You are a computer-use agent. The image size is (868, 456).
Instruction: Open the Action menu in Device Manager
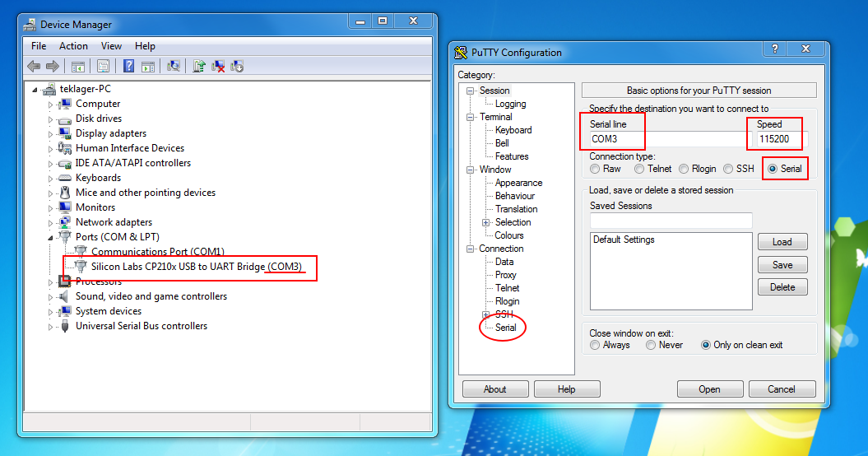click(x=73, y=46)
